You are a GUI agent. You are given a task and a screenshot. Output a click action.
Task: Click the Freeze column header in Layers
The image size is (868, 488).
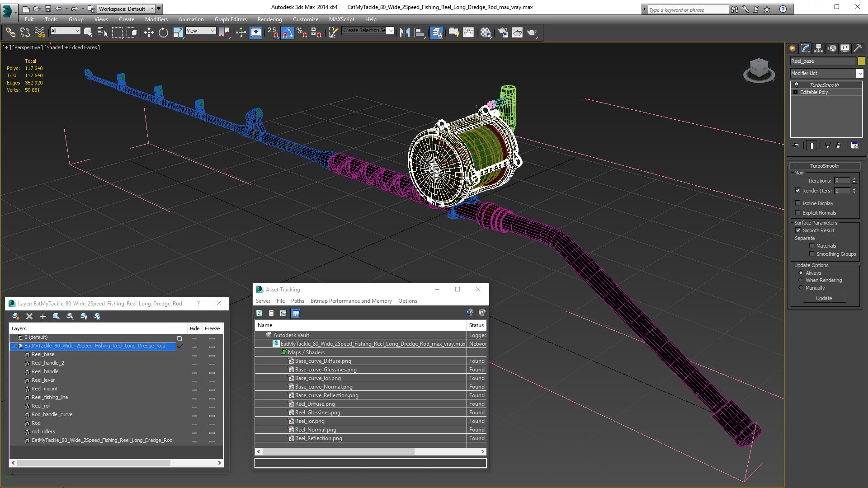click(x=212, y=328)
